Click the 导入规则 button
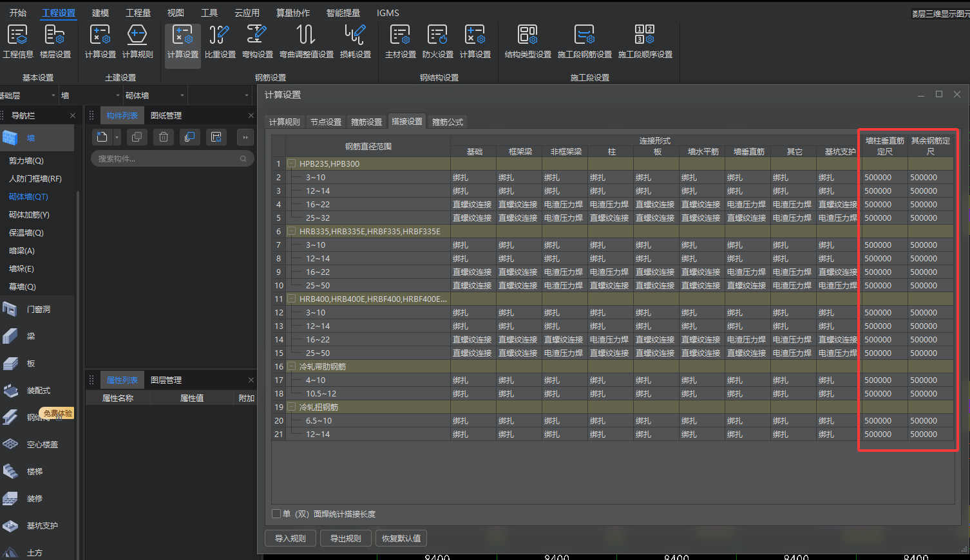Screen dimensions: 970x560 point(290,538)
